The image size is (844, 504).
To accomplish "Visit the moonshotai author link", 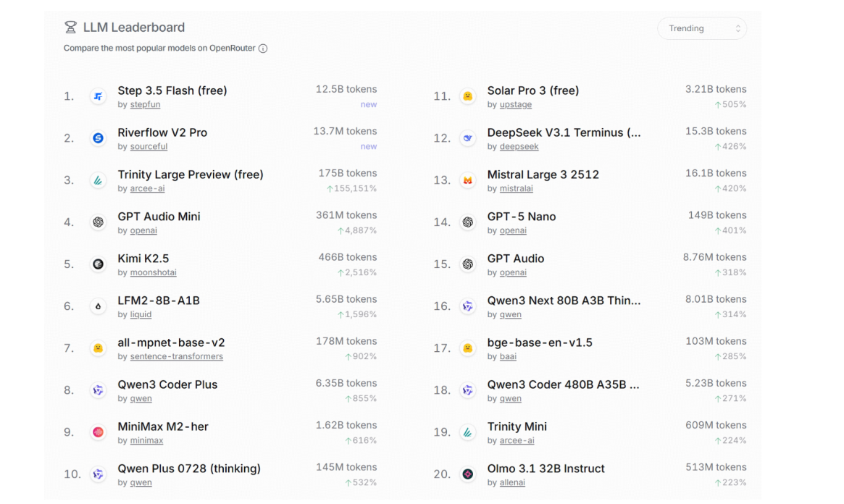I will click(x=153, y=272).
